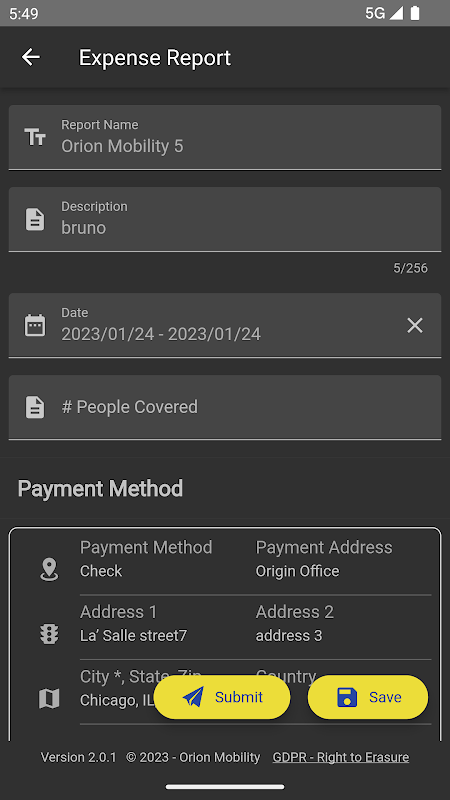Click the Chicago, IL city value
Image resolution: width=450 pixels, height=800 pixels.
117,701
